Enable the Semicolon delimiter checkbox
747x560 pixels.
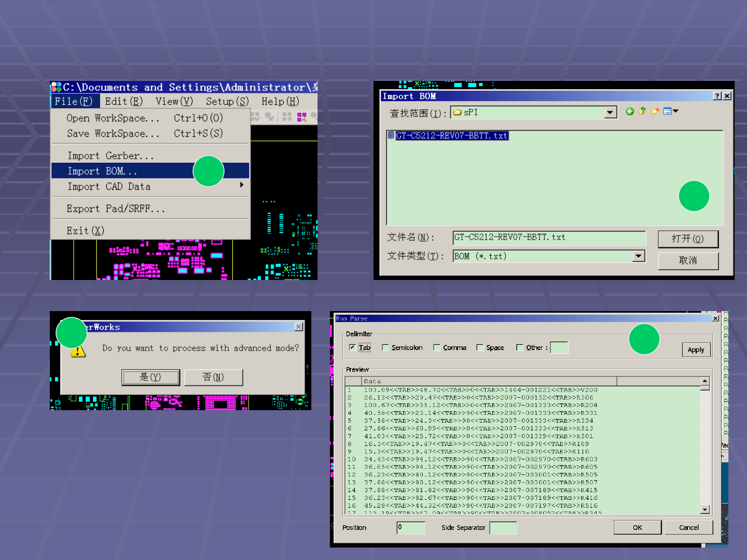(385, 347)
